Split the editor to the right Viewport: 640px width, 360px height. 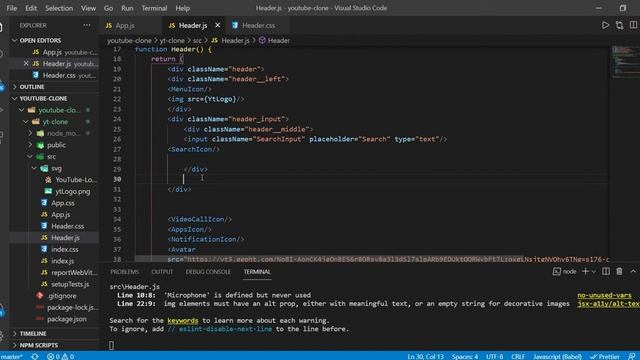[x=633, y=25]
